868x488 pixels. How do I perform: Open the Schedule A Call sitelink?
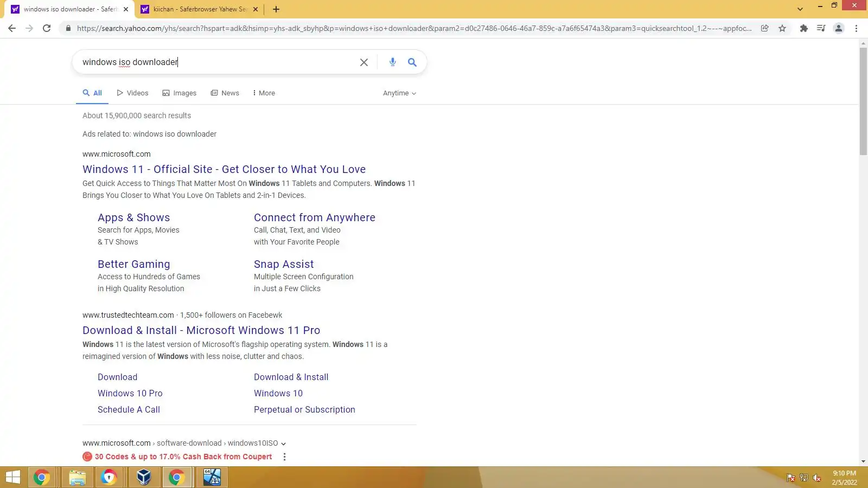pos(129,410)
